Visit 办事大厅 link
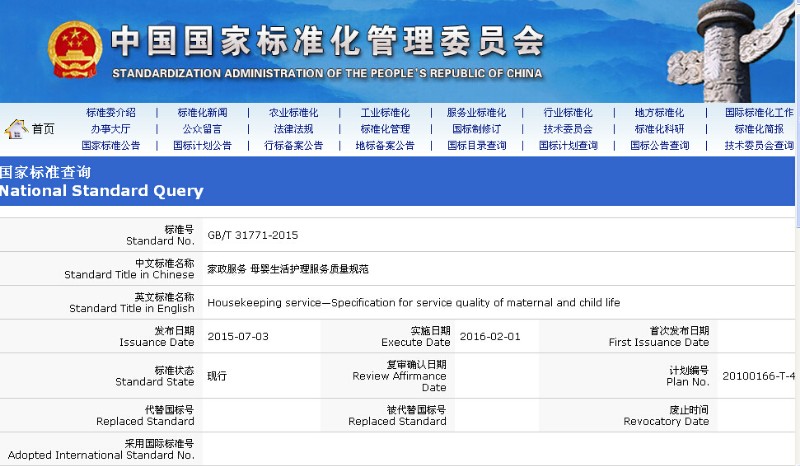 point(111,129)
